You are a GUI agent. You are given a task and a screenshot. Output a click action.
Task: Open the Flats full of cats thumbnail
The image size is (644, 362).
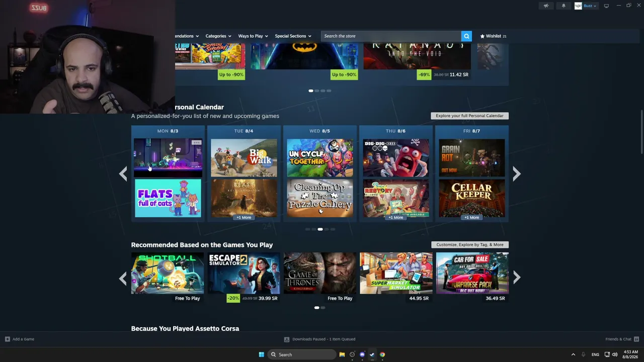click(x=168, y=199)
